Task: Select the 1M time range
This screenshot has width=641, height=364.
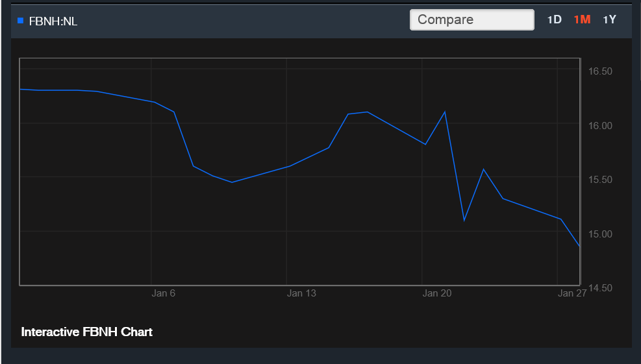Action: 582,19
